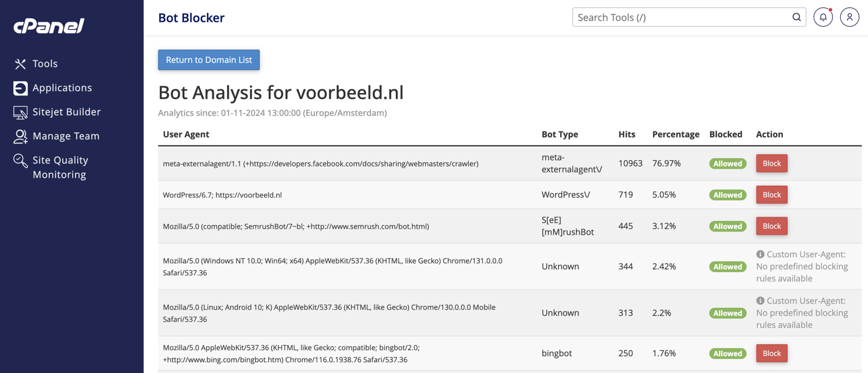Click the SemrushBot user agent string
Viewport: 868px width, 373px height.
coord(296,226)
